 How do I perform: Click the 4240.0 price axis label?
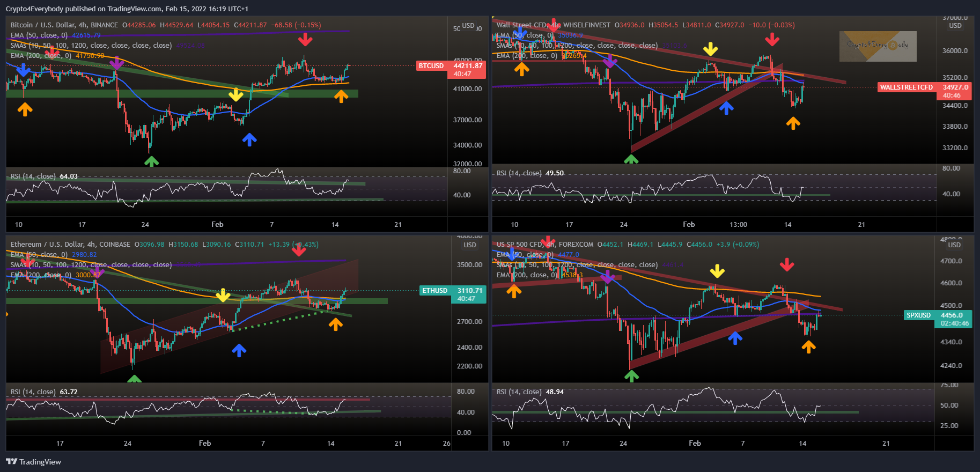click(x=952, y=366)
